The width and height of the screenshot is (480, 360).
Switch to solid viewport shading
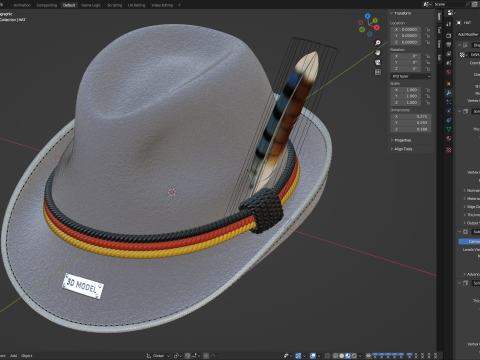click(342, 356)
